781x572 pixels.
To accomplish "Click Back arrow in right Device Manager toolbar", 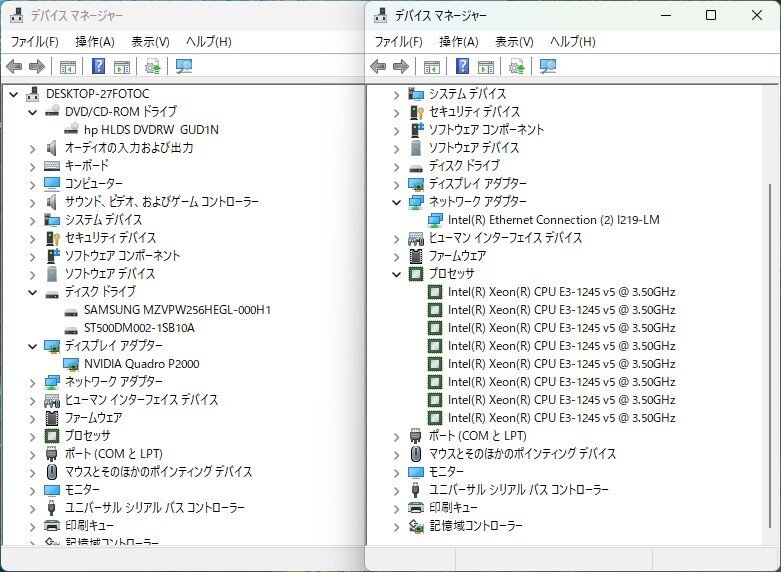I will [x=378, y=66].
